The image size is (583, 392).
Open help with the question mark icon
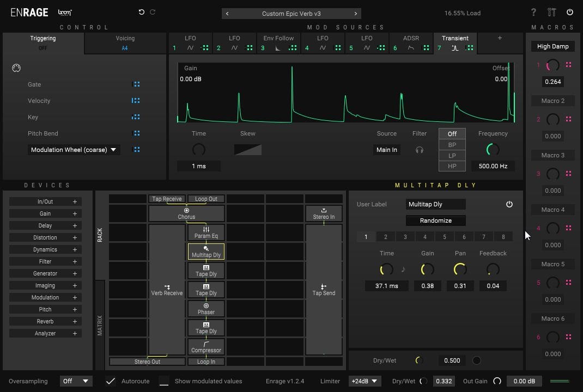[x=533, y=13]
